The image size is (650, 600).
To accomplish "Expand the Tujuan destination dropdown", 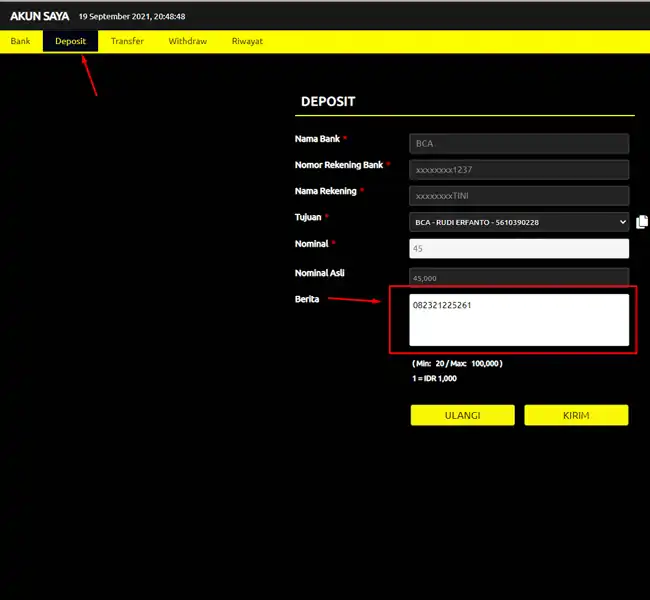I will pos(519,222).
